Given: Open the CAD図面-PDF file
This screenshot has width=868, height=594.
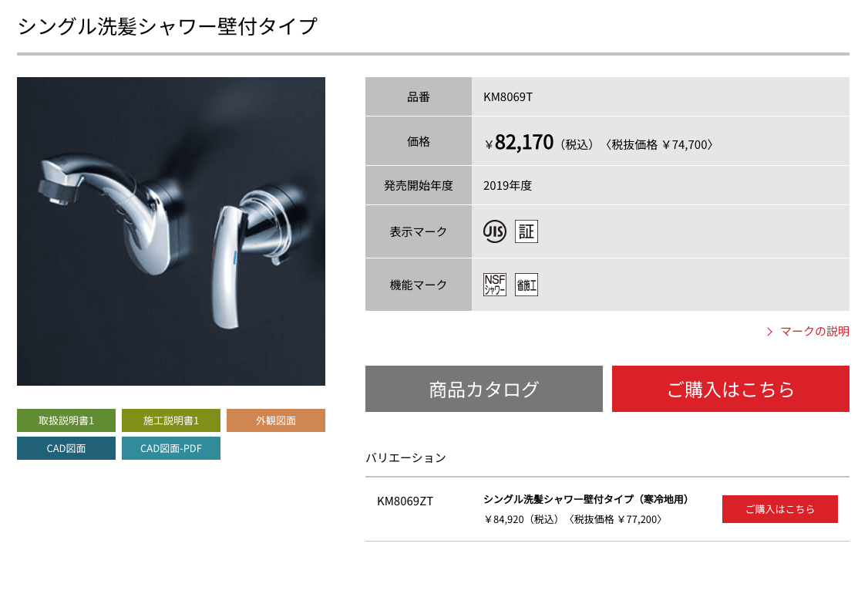Looking at the screenshot, I should pos(171,448).
